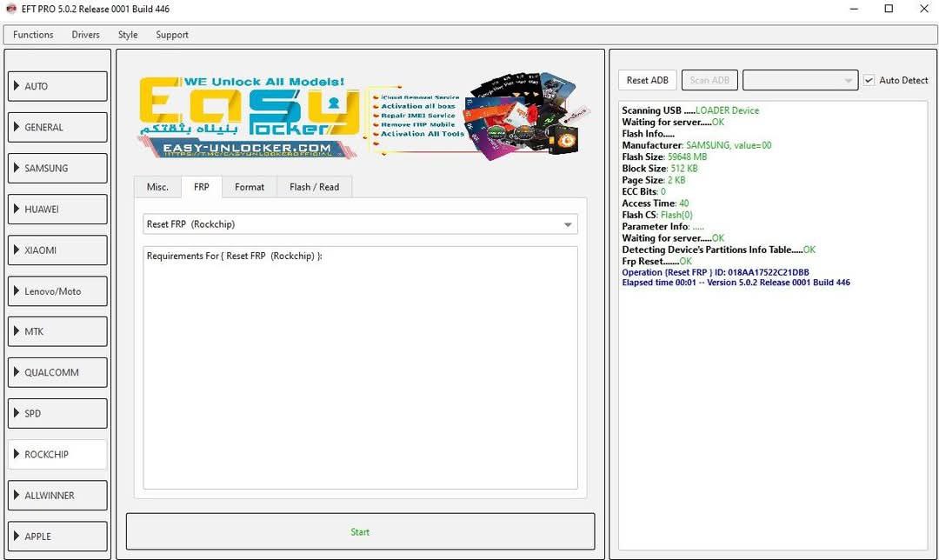Click the 'Parameter Info' log line
The height and width of the screenshot is (560, 939).
(663, 226)
